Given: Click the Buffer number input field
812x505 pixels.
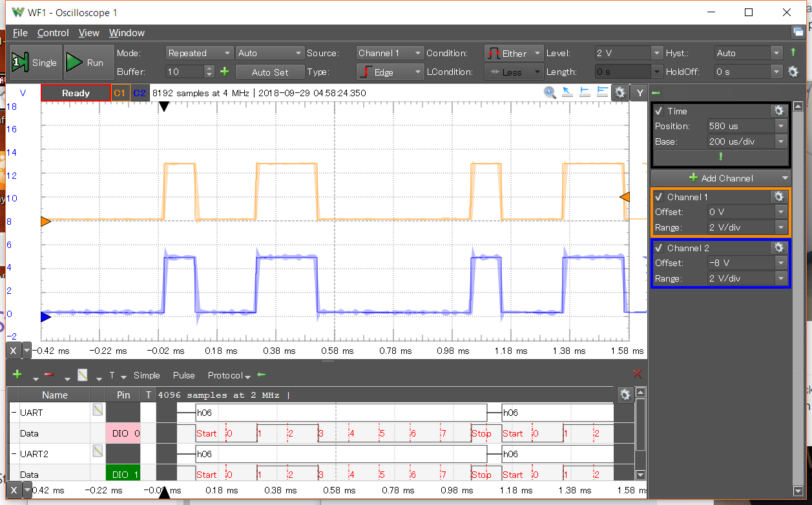Looking at the screenshot, I should [185, 72].
